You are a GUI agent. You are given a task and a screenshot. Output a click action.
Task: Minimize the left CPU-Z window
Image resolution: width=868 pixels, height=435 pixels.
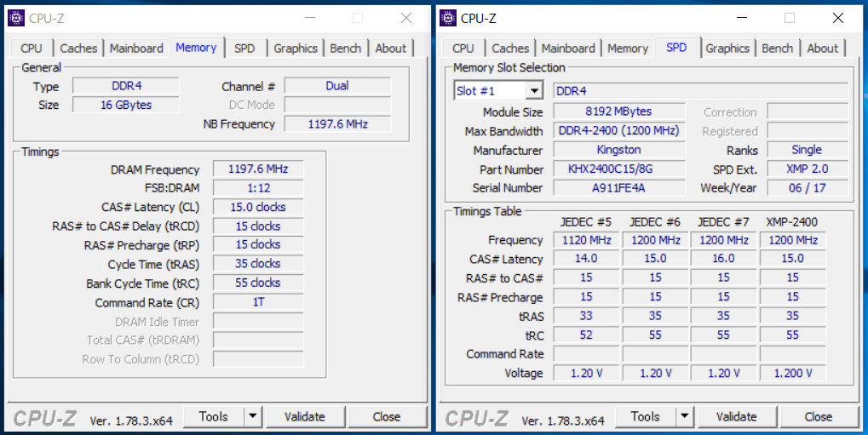click(x=310, y=18)
